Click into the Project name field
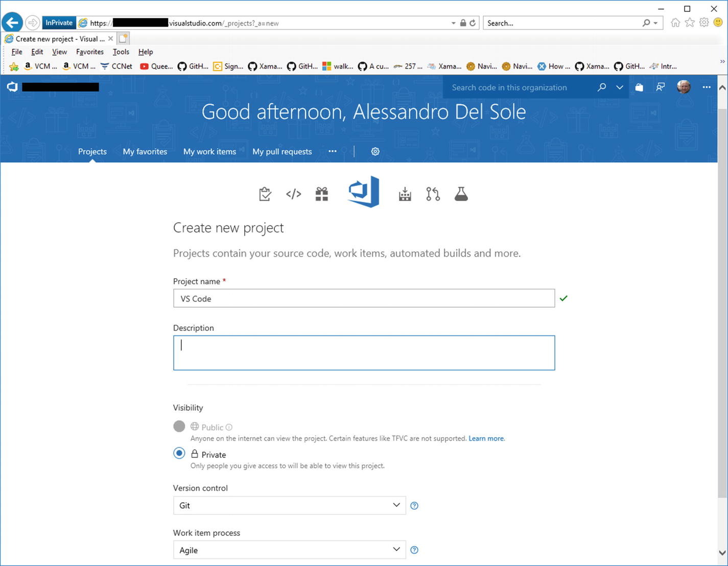Screen dimensions: 728x566 364,299
